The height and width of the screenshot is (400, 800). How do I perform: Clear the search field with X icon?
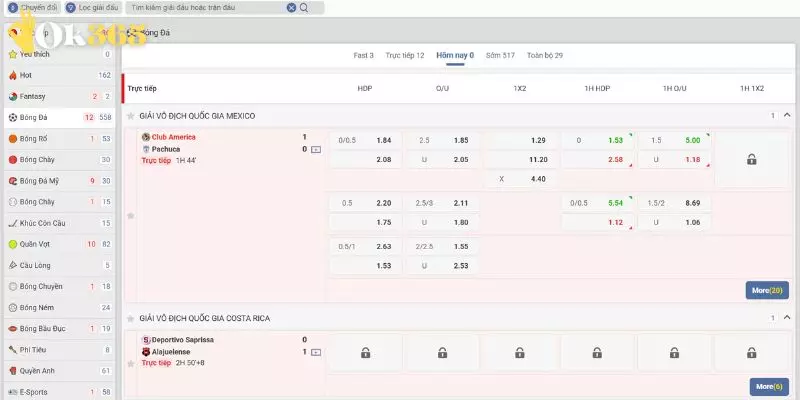pyautogui.click(x=291, y=8)
